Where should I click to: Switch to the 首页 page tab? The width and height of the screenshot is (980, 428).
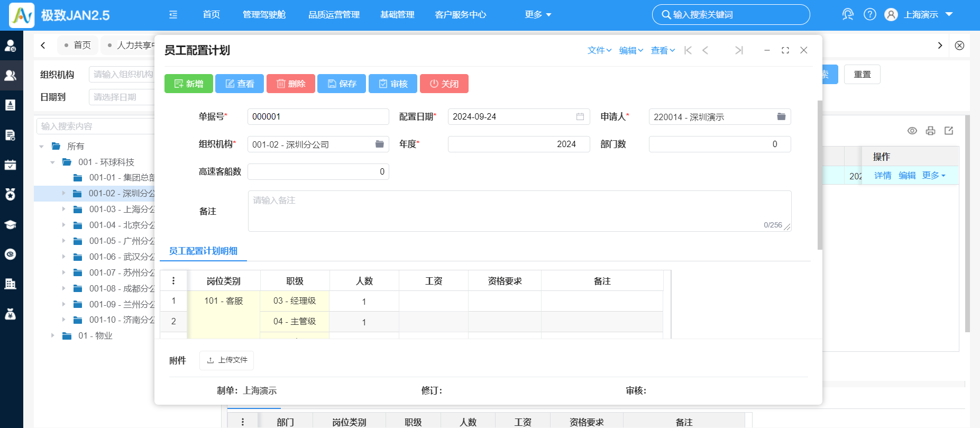coord(77,45)
